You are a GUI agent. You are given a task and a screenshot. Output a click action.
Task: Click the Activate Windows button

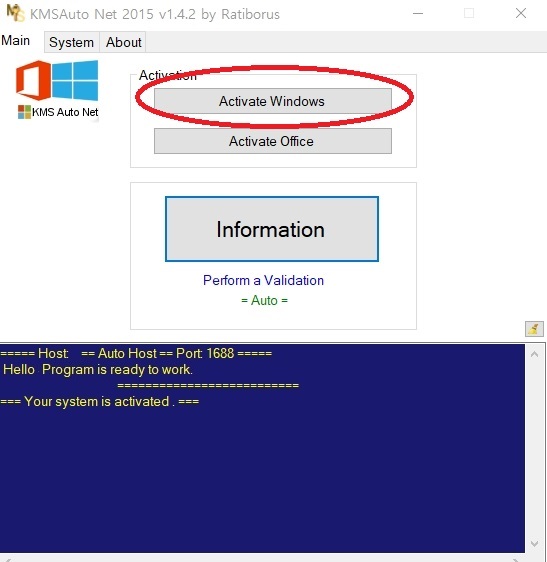(x=273, y=101)
